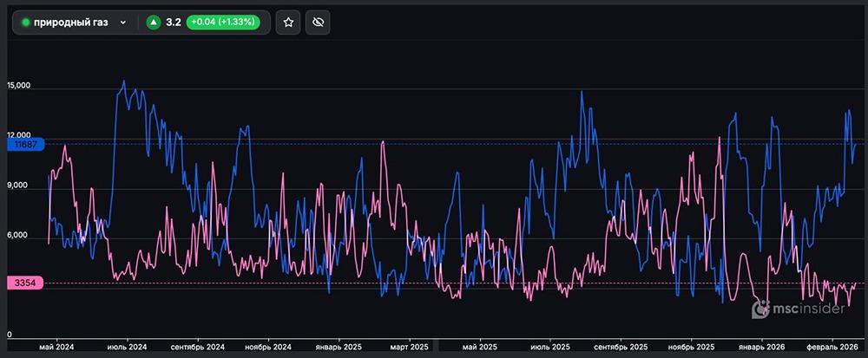The height and width of the screenshot is (358, 868).
Task: Click the февраль 2026 timeline label
Action: 832,347
